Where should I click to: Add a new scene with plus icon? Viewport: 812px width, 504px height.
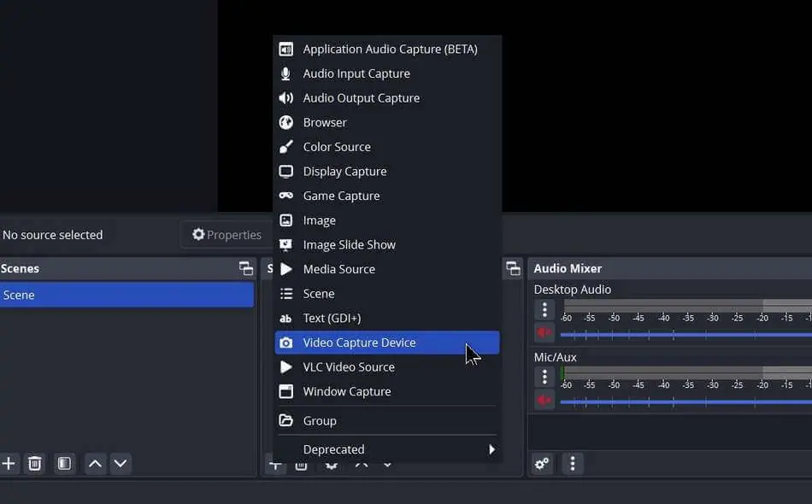[9, 464]
